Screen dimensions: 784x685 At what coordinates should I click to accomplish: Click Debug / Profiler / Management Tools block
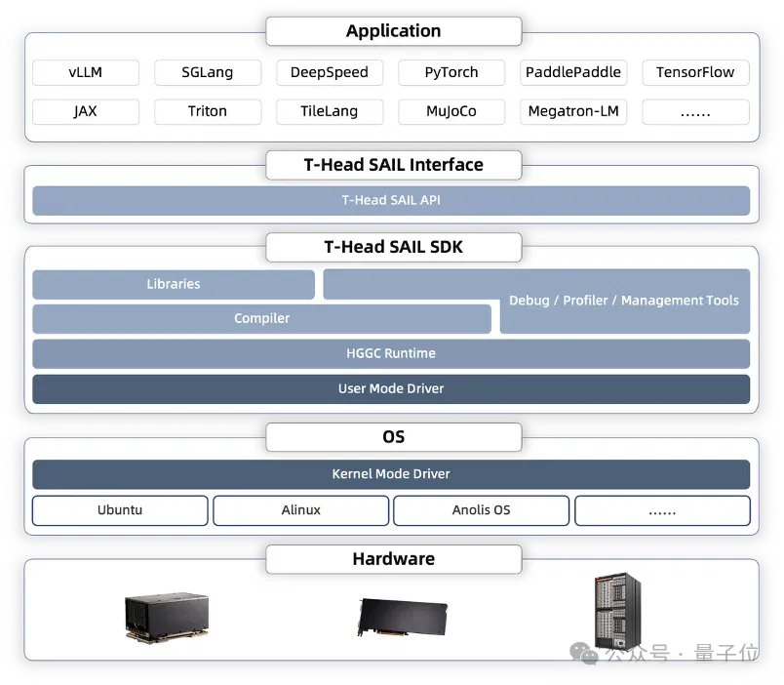(x=624, y=301)
